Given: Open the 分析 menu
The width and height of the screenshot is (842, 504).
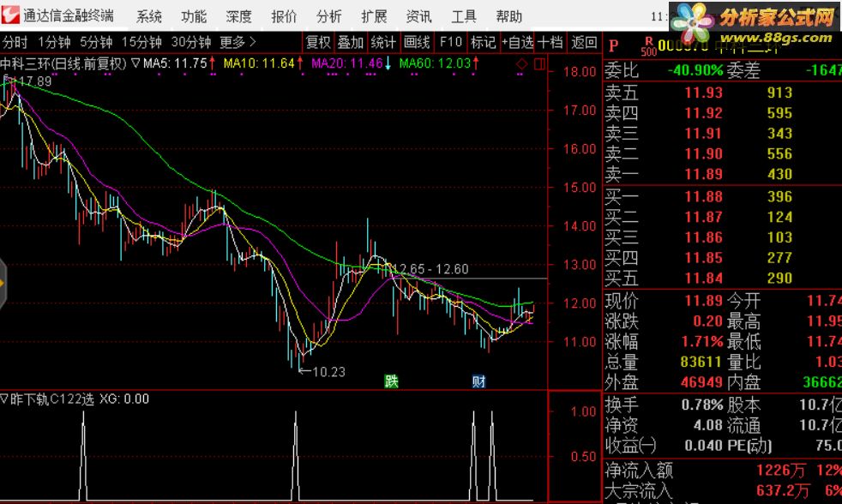Looking at the screenshot, I should pyautogui.click(x=329, y=16).
